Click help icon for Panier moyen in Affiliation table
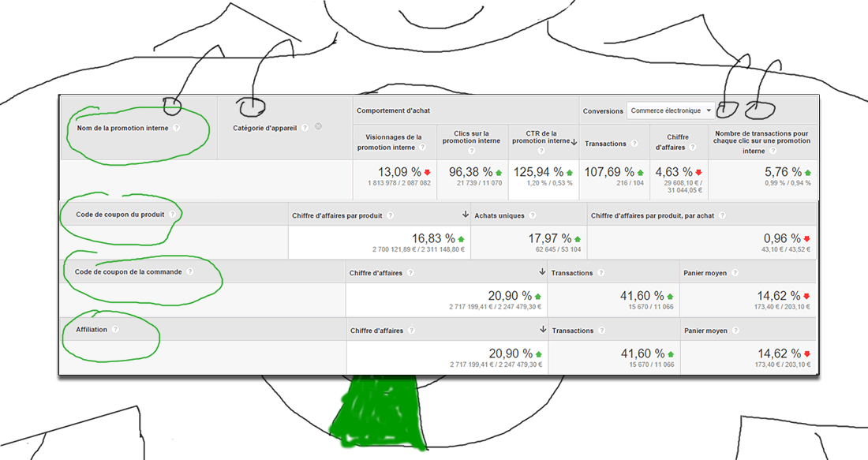Screen dimensions: 868x460 point(735,331)
